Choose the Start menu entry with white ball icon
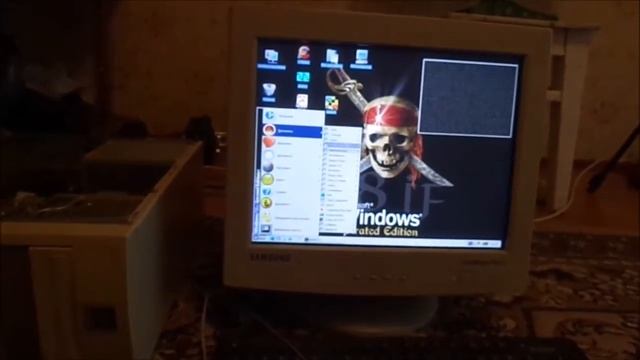The width and height of the screenshot is (640, 360). (x=291, y=156)
